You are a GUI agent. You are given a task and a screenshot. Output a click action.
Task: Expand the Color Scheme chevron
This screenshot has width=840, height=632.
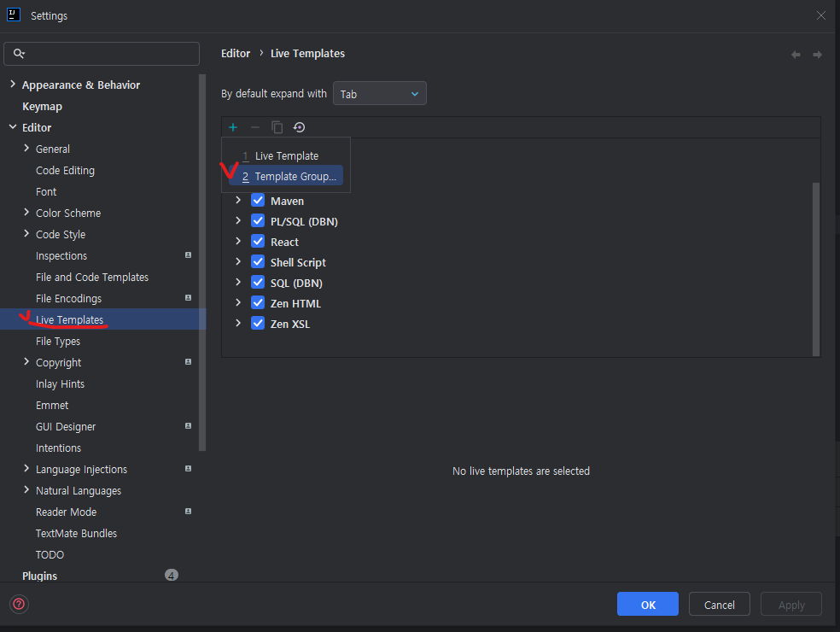26,213
